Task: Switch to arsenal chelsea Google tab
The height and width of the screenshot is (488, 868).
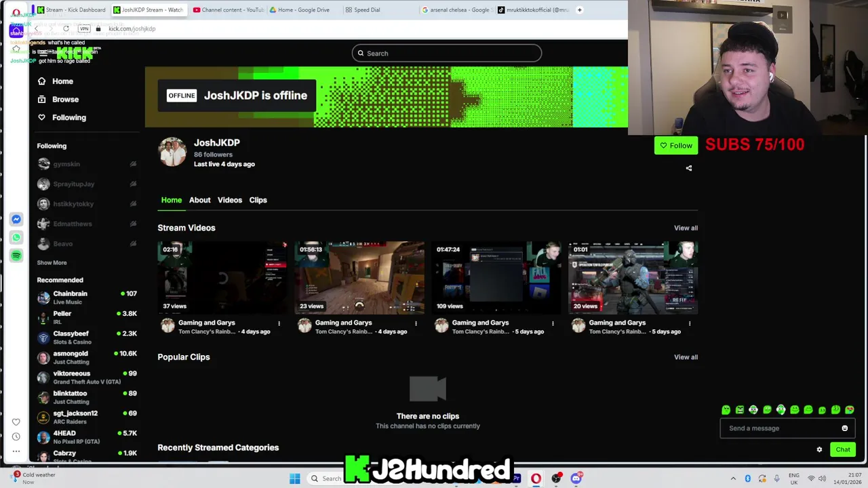Action: 456,9
